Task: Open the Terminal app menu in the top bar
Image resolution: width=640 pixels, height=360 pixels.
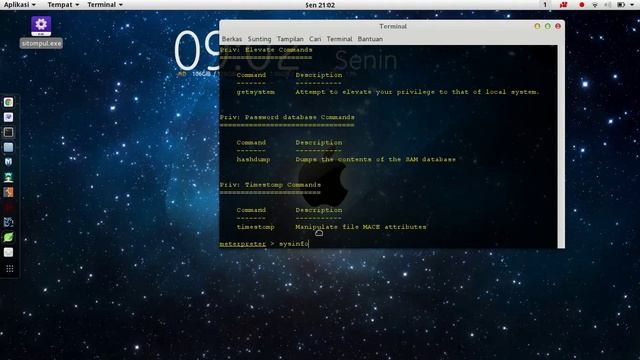Action: point(105,5)
